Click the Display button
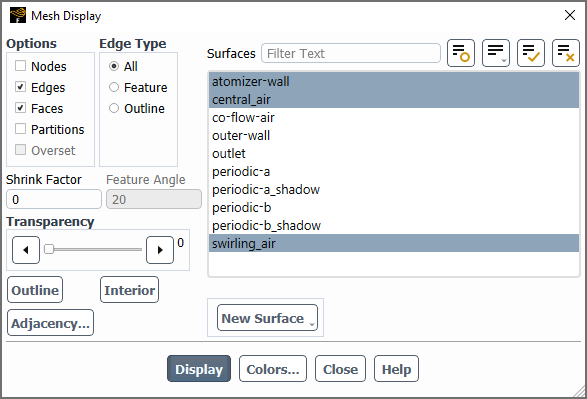 click(x=199, y=369)
